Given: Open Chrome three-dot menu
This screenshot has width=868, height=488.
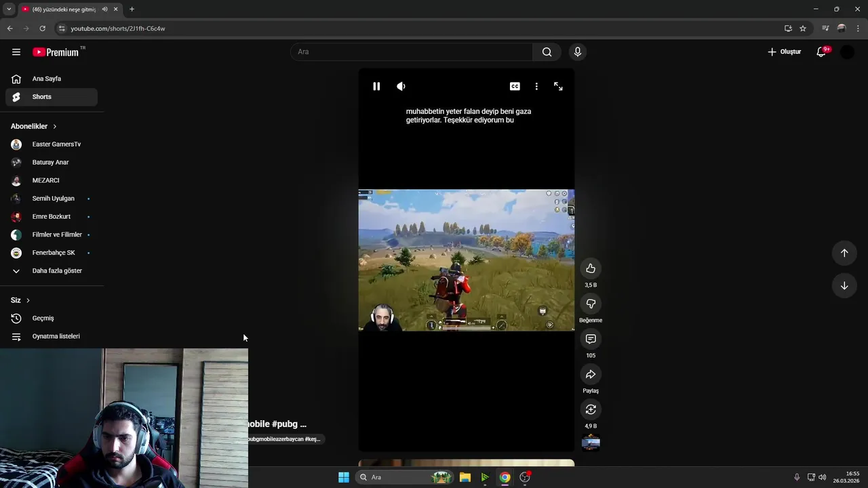Looking at the screenshot, I should tap(859, 28).
